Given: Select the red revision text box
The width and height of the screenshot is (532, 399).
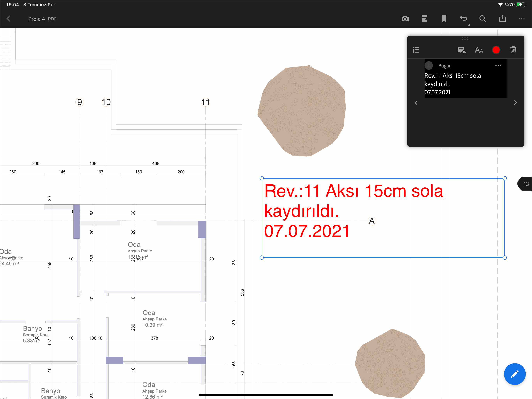Looking at the screenshot, I should pyautogui.click(x=354, y=211).
